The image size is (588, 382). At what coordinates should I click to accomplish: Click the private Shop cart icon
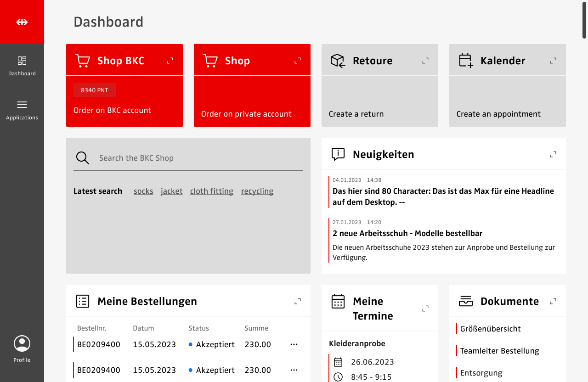[210, 61]
